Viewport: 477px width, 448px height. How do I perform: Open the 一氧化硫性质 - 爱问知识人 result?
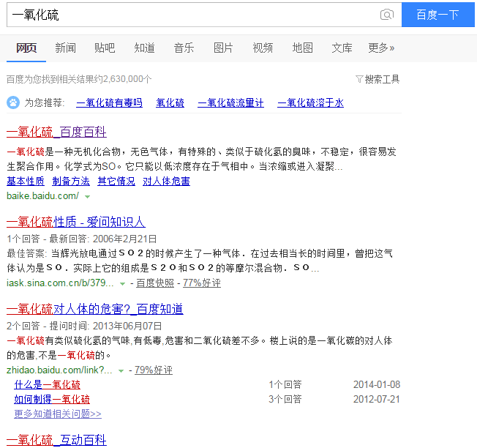click(76, 222)
